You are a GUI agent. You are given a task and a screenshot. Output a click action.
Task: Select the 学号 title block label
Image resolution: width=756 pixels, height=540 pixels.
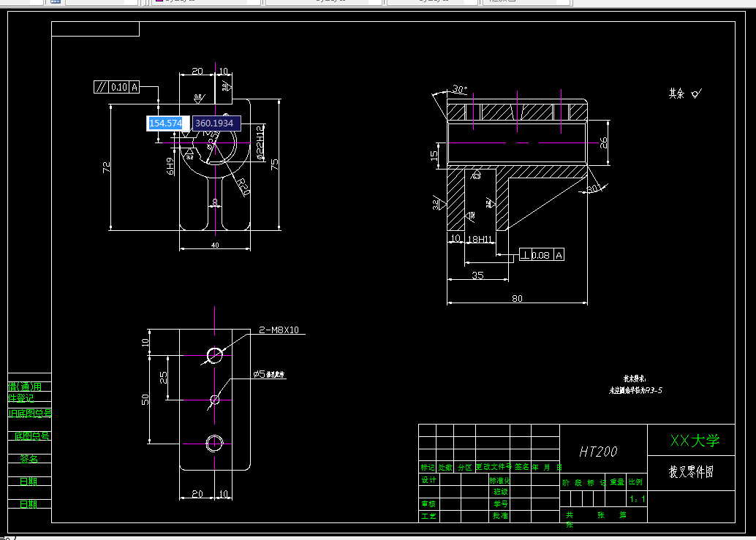(500, 504)
